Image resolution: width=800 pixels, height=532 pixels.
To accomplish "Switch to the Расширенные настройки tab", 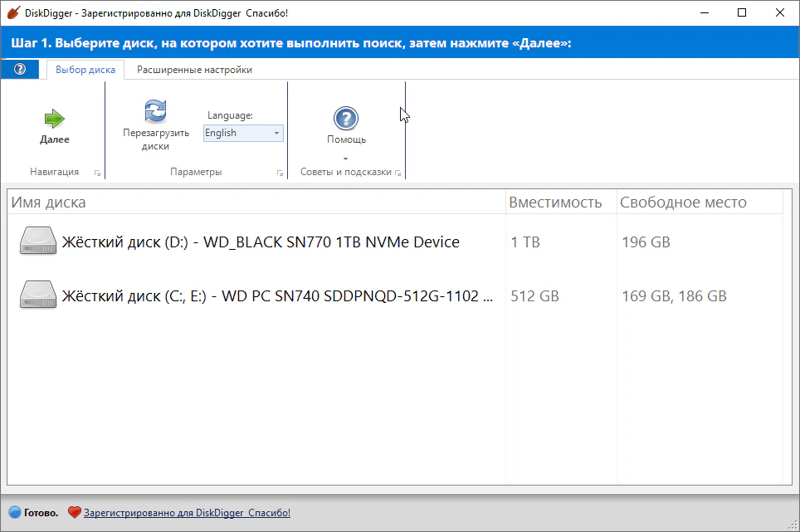I will (194, 70).
